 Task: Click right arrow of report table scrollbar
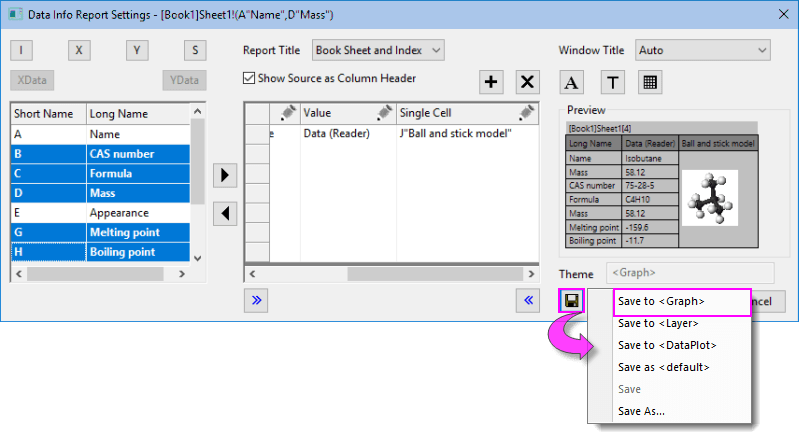(x=531, y=274)
